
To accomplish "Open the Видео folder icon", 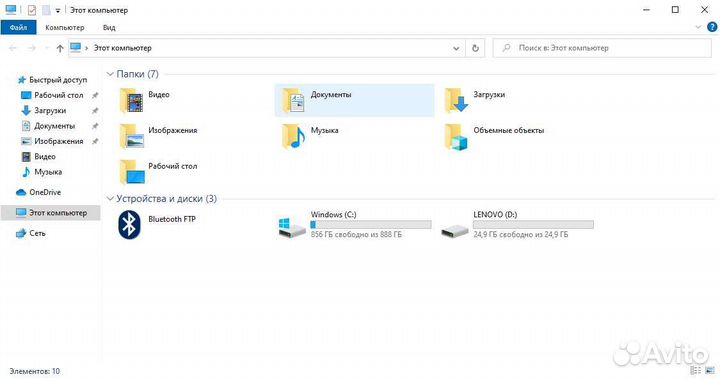I will [132, 100].
